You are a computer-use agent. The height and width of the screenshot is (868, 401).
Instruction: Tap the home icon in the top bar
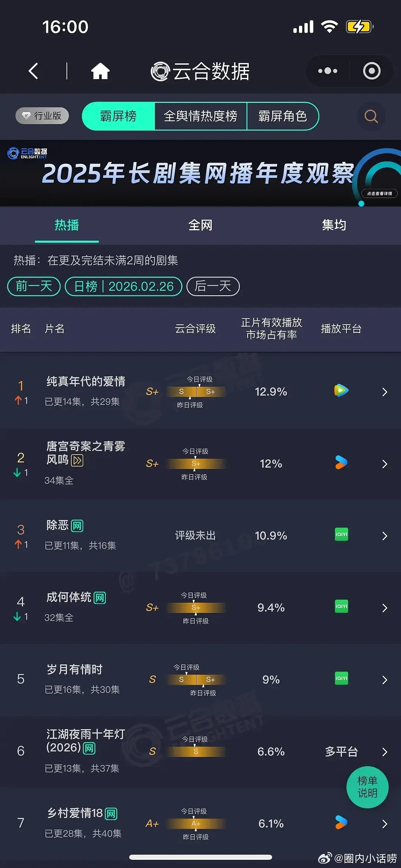(100, 71)
